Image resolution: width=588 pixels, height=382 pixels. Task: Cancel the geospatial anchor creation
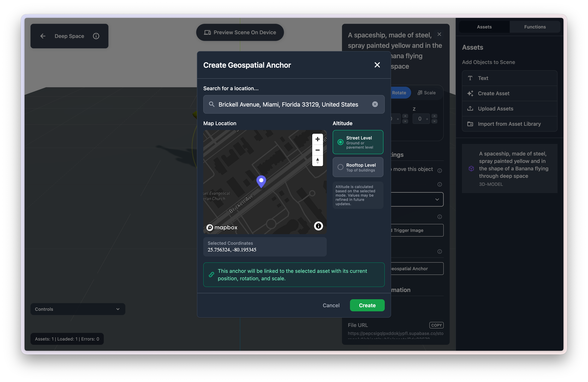331,305
